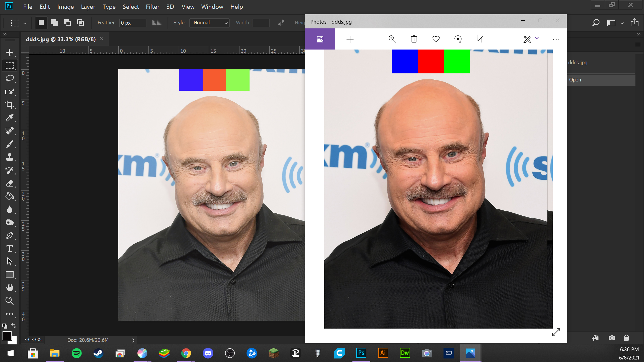Click the rotate icon in Photos
The height and width of the screenshot is (362, 644).
coord(458,39)
